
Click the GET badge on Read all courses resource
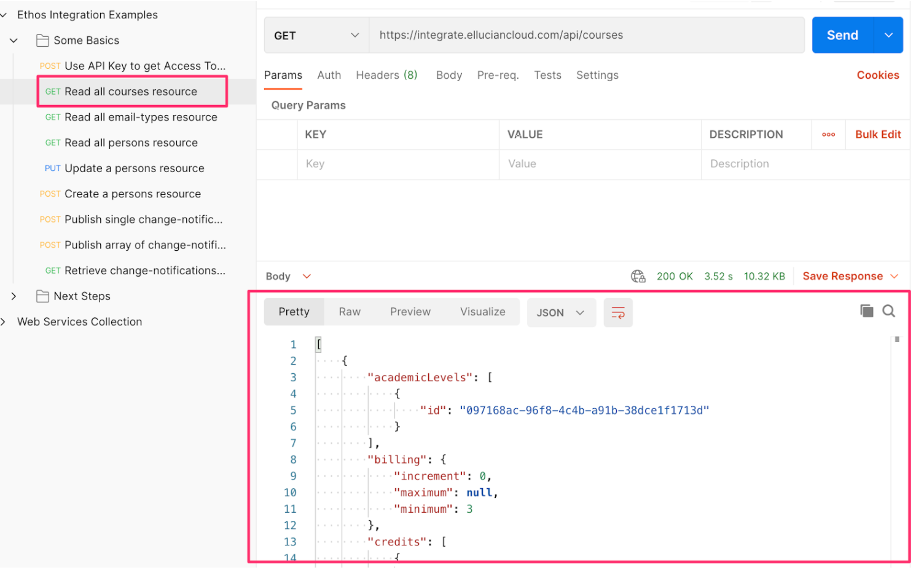(52, 91)
